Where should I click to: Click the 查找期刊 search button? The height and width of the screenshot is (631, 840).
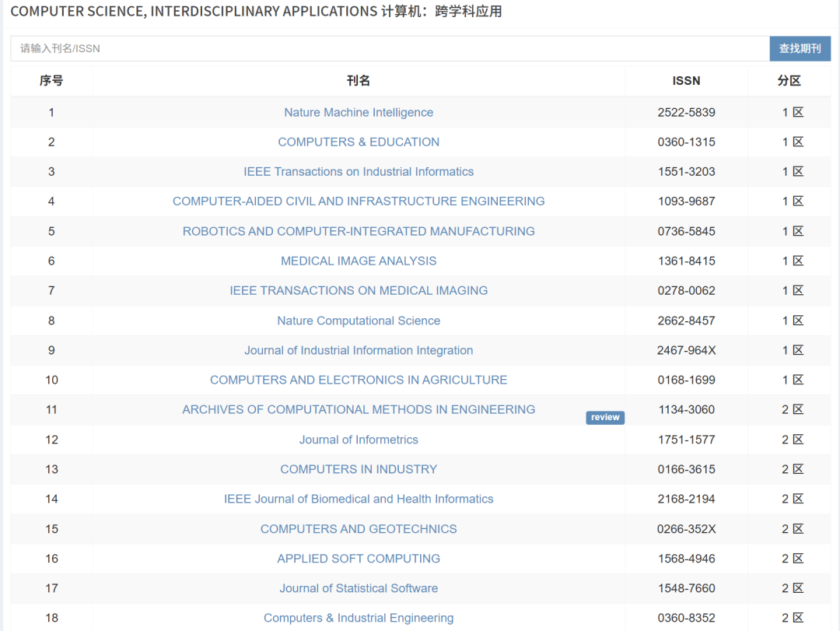pos(800,49)
